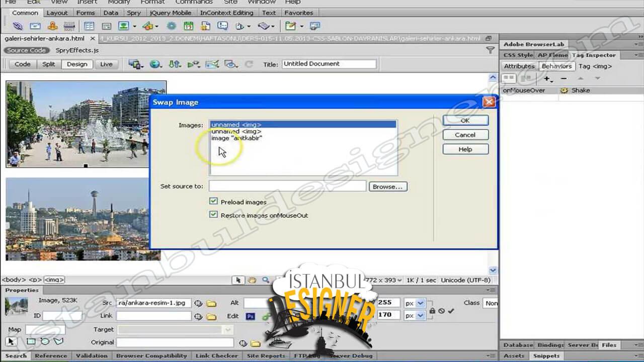
Task: Open the width px unit dropdown
Action: point(421,303)
